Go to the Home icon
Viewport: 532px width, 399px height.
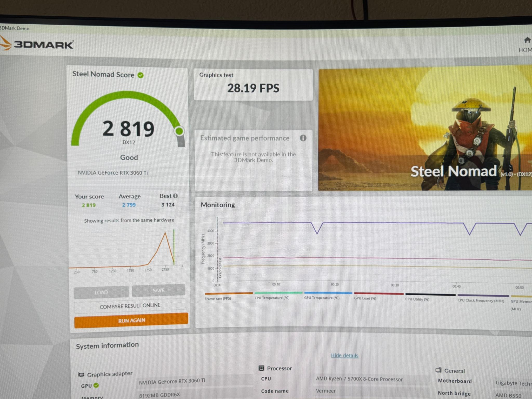point(527,40)
